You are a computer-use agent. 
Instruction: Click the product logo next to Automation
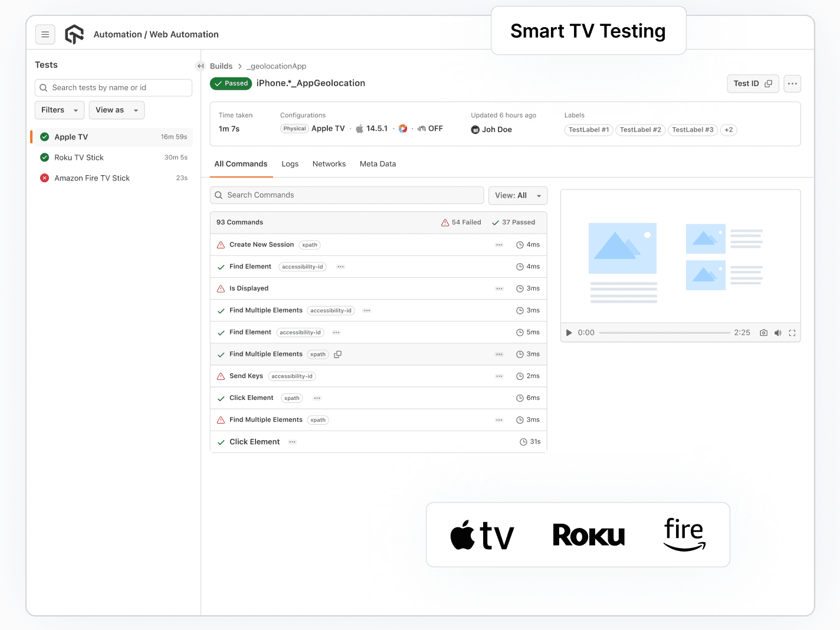coord(74,34)
